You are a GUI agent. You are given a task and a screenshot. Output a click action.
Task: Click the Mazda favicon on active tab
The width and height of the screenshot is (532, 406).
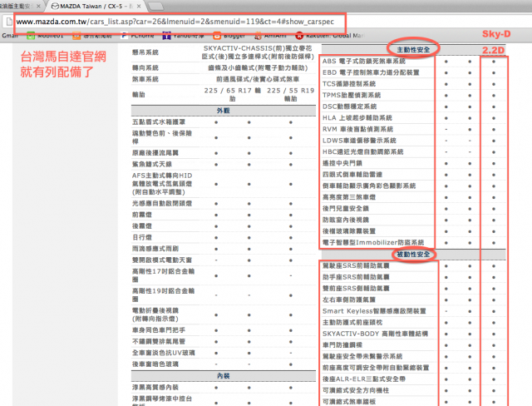[x=55, y=7]
